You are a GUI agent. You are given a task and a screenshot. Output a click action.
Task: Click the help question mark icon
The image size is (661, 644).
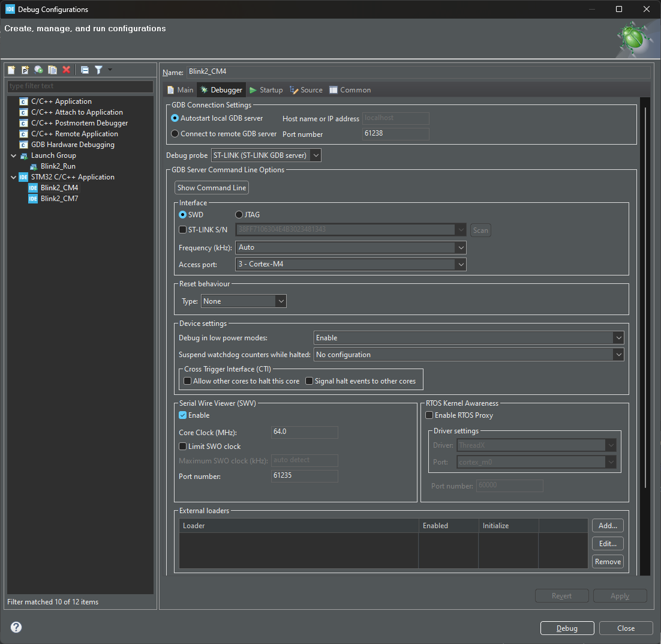coord(16,627)
